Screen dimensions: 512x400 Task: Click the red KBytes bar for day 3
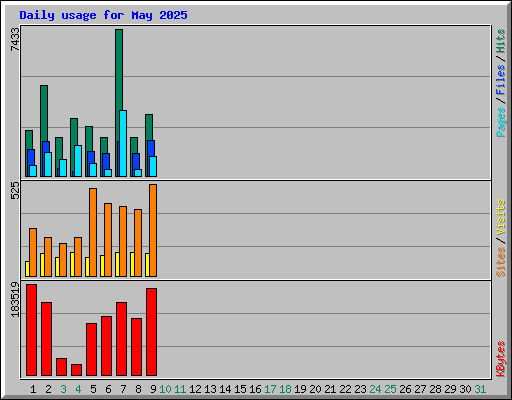(x=61, y=367)
